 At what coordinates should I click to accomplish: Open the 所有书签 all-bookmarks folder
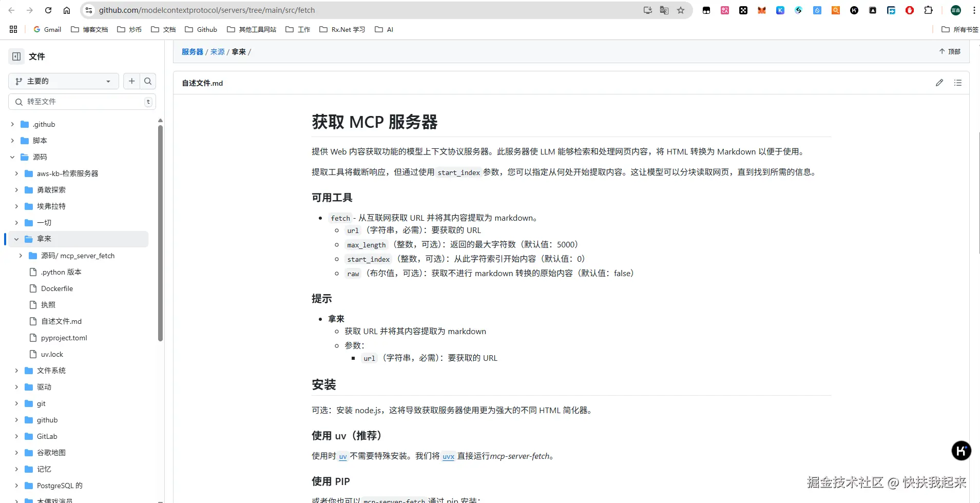960,29
